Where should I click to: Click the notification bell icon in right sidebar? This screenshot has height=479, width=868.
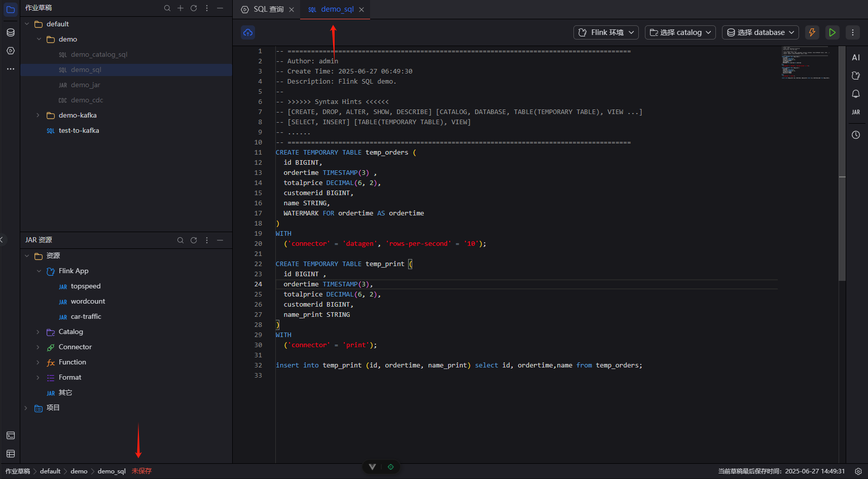[x=856, y=94]
